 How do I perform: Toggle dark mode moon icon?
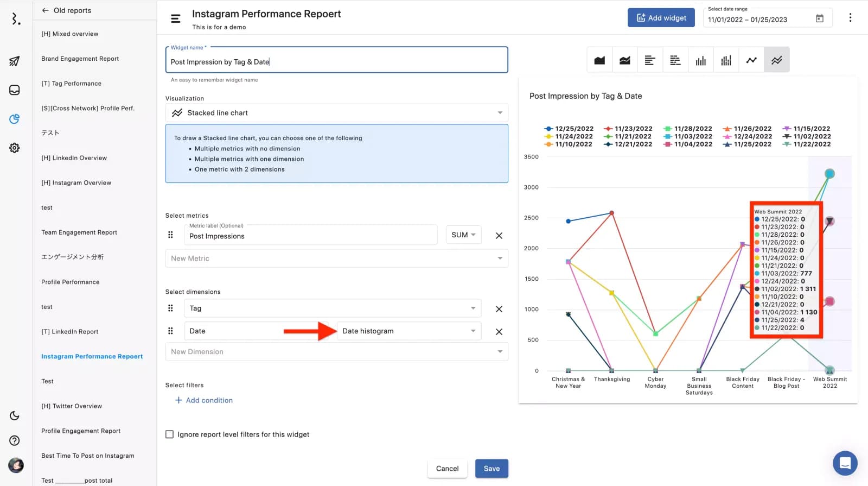[x=15, y=416]
